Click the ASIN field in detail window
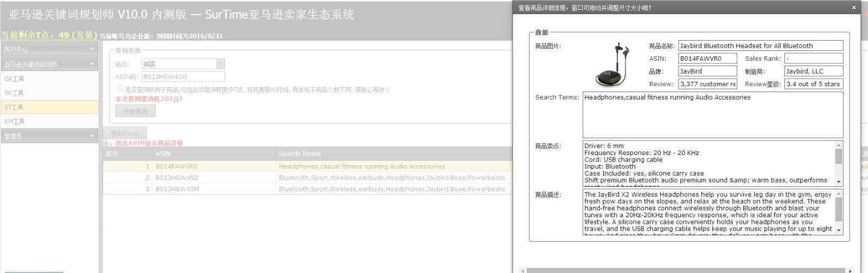Viewport: 868px width, 273px height. (707, 58)
